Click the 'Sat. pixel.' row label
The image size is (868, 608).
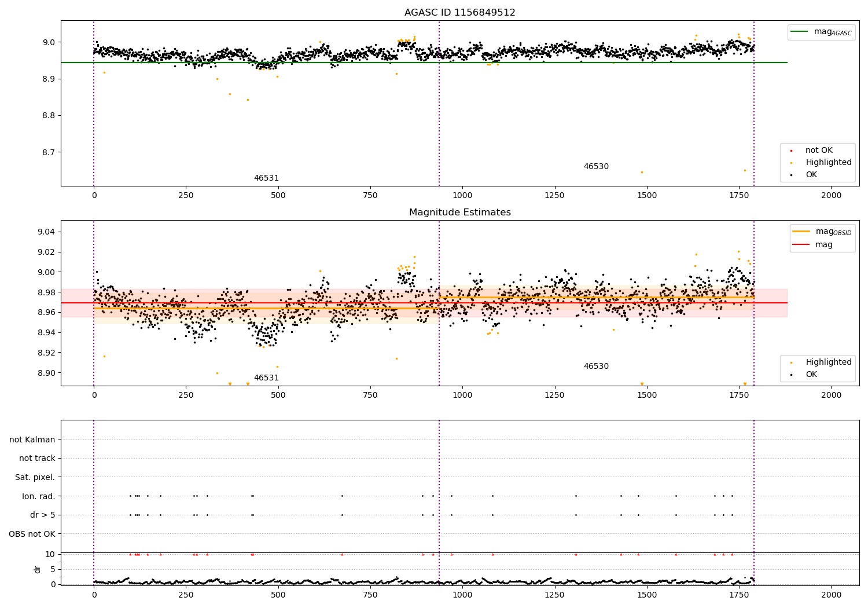click(35, 478)
